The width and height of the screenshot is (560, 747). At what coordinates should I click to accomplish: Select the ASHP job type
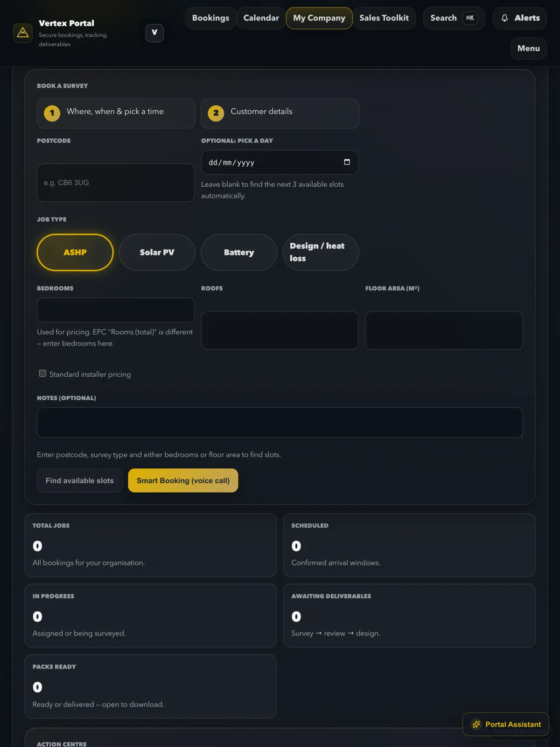point(75,252)
